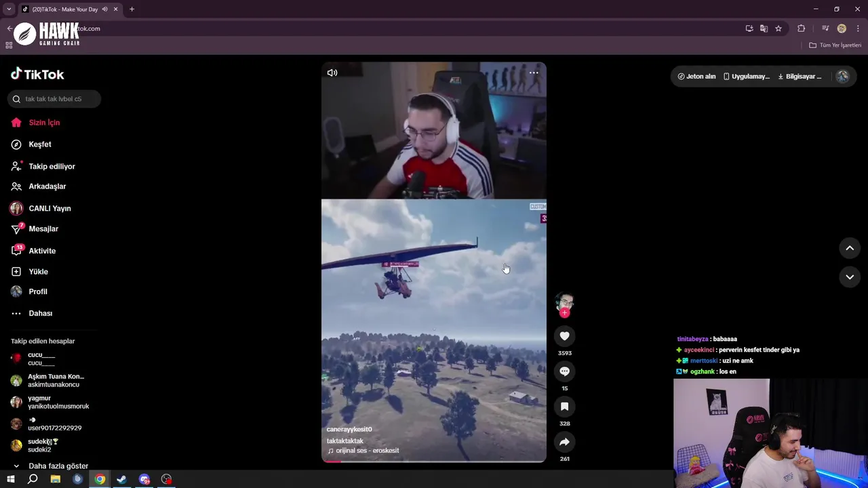Open File Explorer from the taskbar
The height and width of the screenshot is (488, 868).
(x=56, y=479)
